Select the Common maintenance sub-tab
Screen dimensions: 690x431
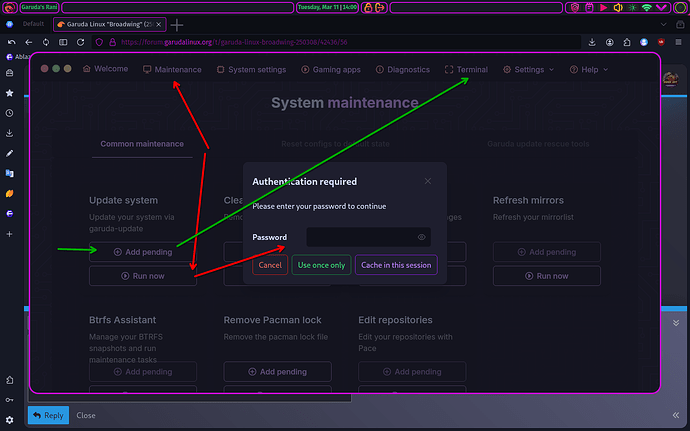(x=142, y=144)
